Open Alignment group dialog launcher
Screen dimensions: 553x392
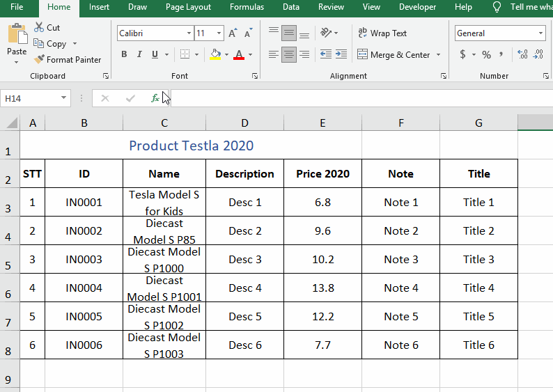click(x=444, y=76)
